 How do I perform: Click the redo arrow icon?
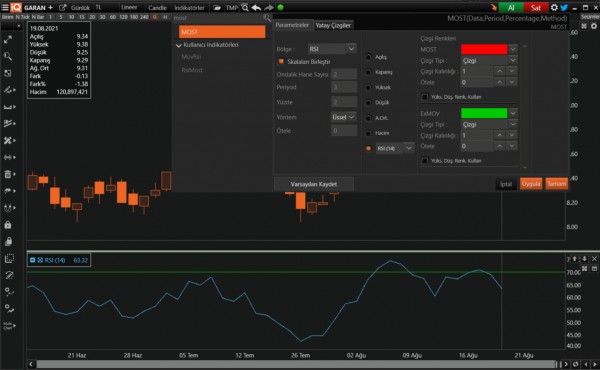tap(269, 7)
